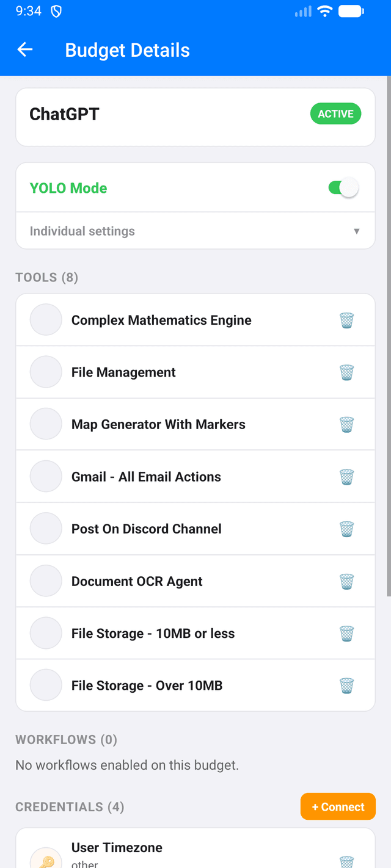Delete the Complex Mathematics Engine tool

(346, 319)
